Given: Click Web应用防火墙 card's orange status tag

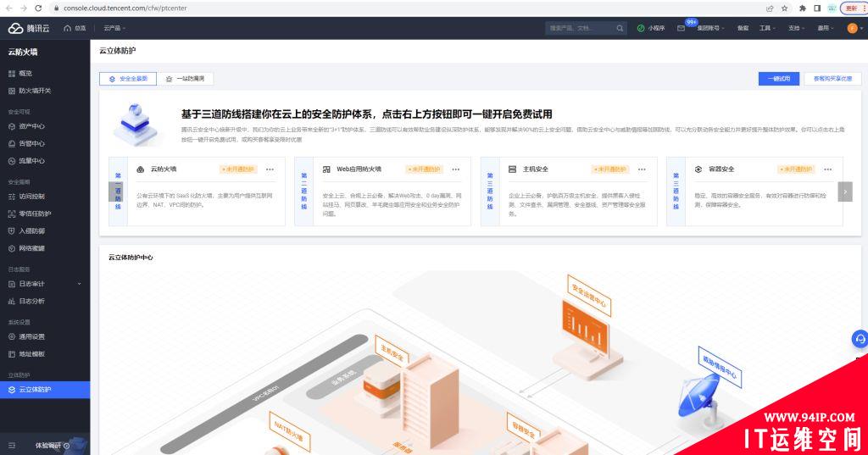Looking at the screenshot, I should tap(424, 169).
